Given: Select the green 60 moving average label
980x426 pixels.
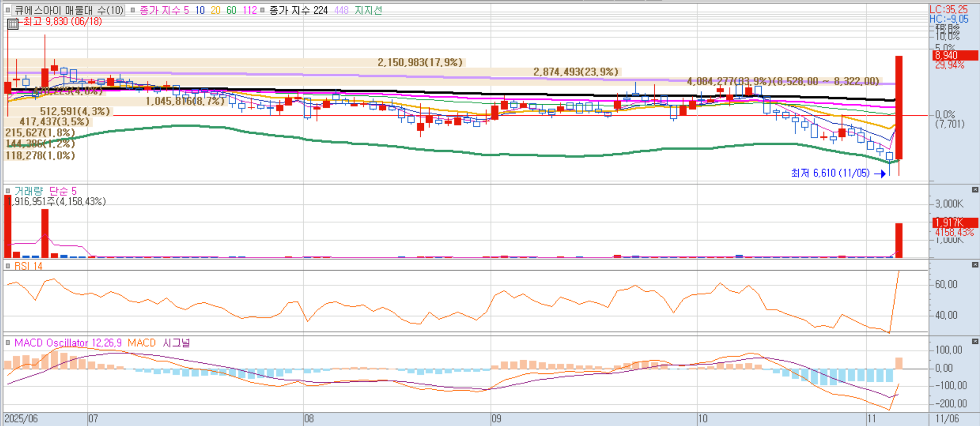Looking at the screenshot, I should click(x=231, y=10).
